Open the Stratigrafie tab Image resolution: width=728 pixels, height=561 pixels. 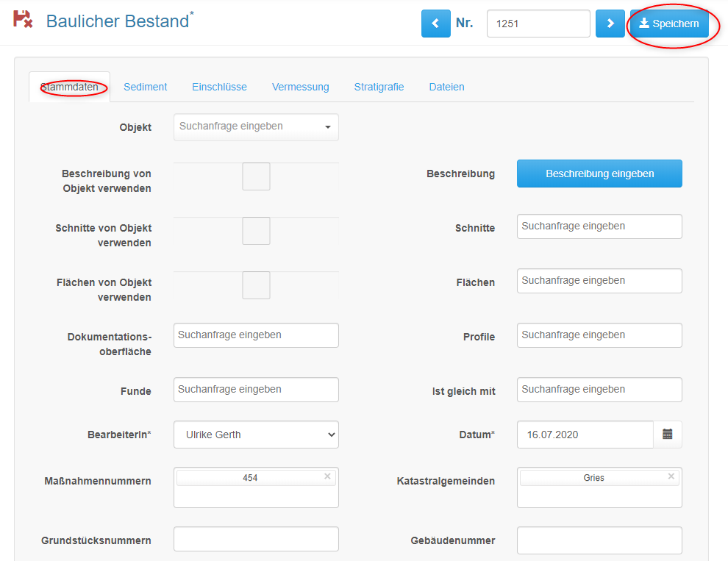point(379,87)
